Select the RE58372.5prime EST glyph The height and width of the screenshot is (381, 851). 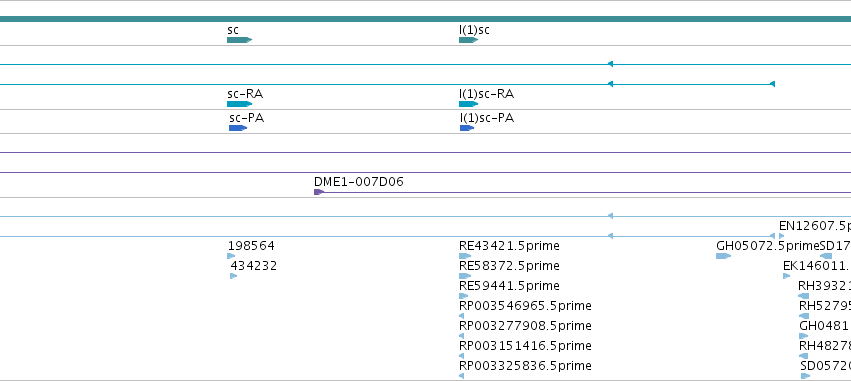coord(465,276)
